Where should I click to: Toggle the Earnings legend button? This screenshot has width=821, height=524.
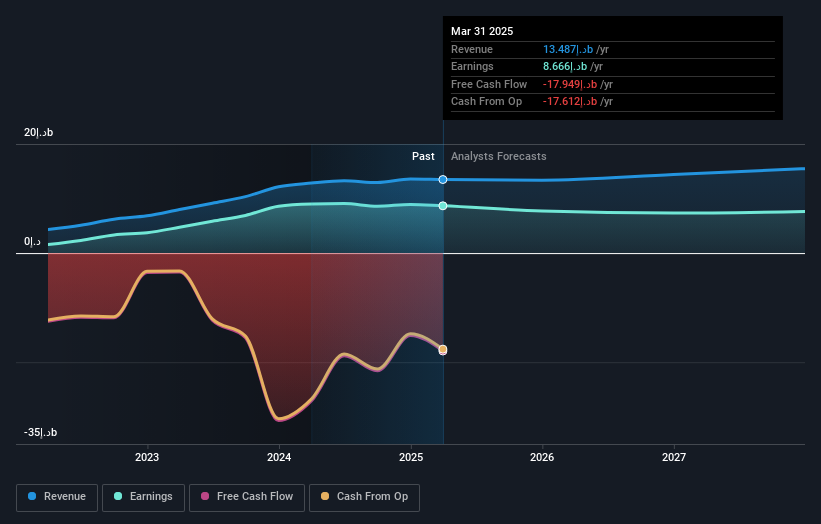[143, 497]
